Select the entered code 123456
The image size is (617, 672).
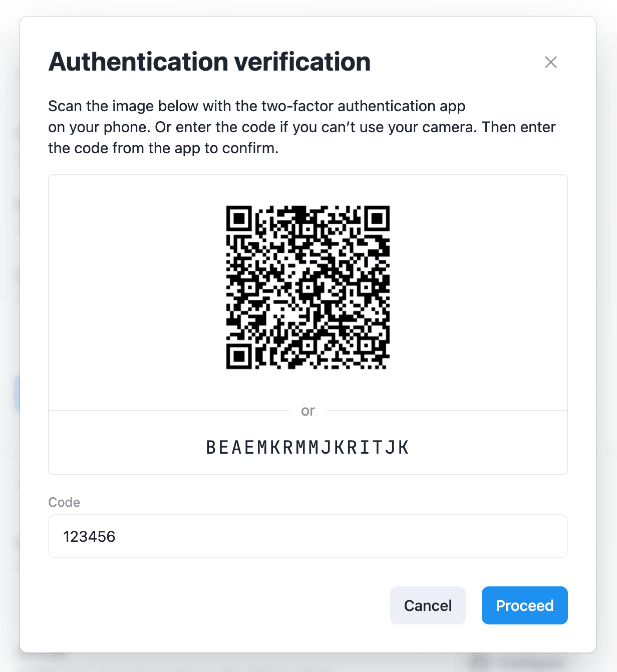89,536
